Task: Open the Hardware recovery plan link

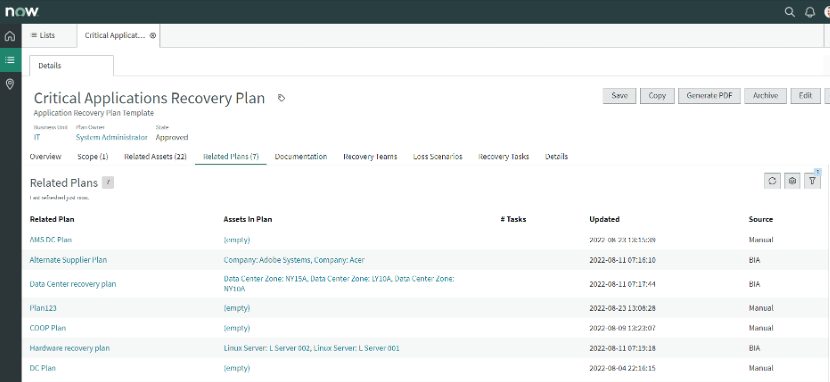Action: click(x=70, y=348)
